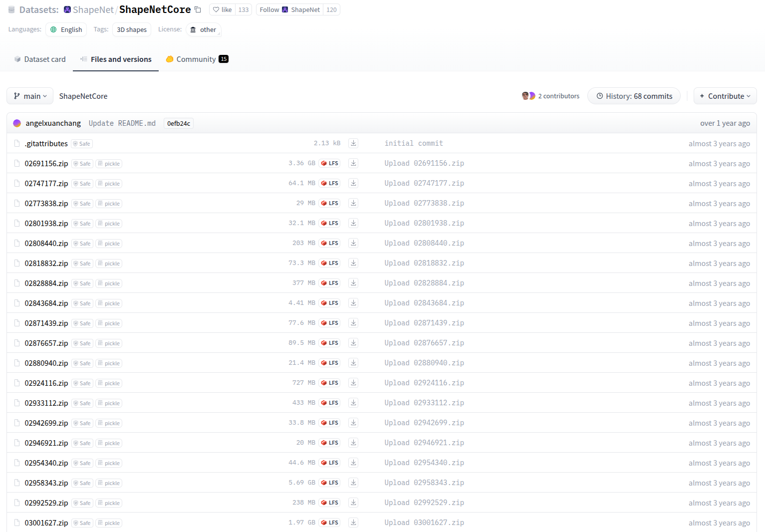The image size is (765, 532).
Task: Download 02691156.zip via its download icon
Action: pos(353,163)
